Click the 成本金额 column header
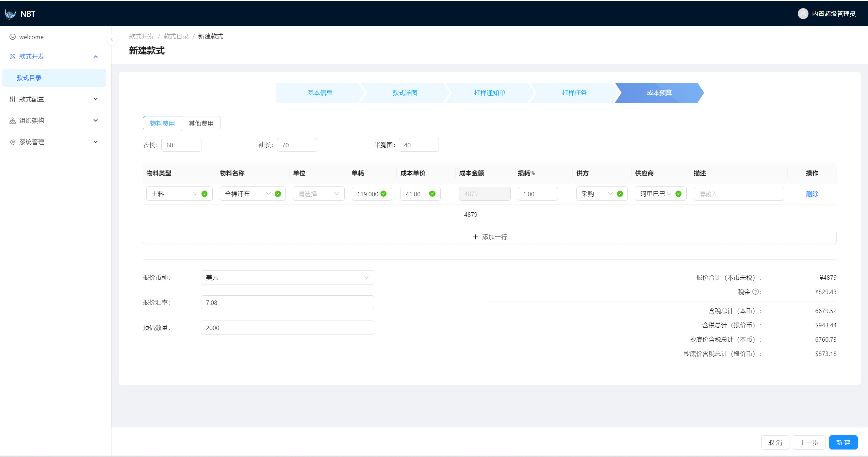868x457 pixels. [x=472, y=173]
